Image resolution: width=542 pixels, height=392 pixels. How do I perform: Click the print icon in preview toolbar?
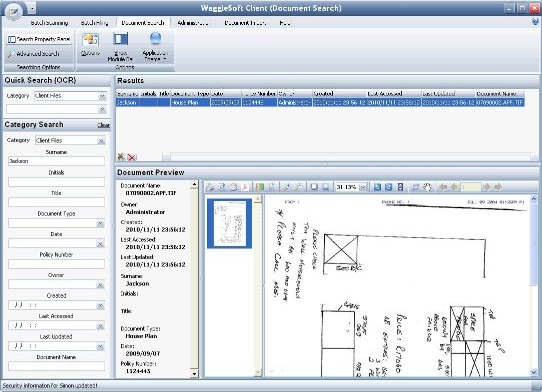[211, 187]
